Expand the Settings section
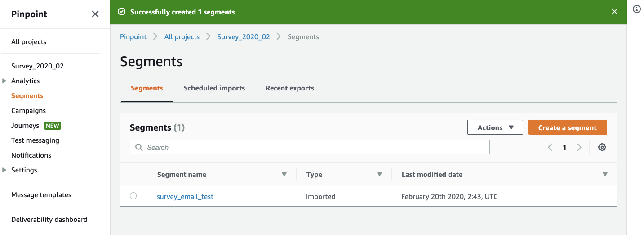 click(x=4, y=170)
